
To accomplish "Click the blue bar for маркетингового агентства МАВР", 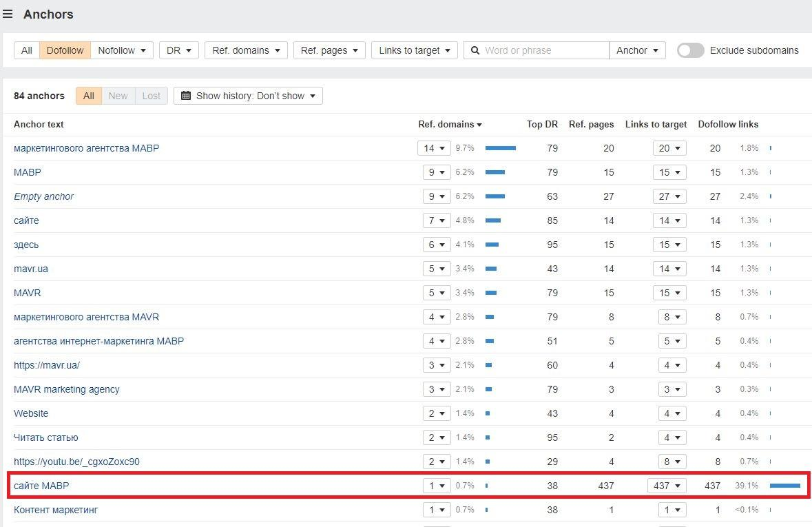I will point(500,148).
